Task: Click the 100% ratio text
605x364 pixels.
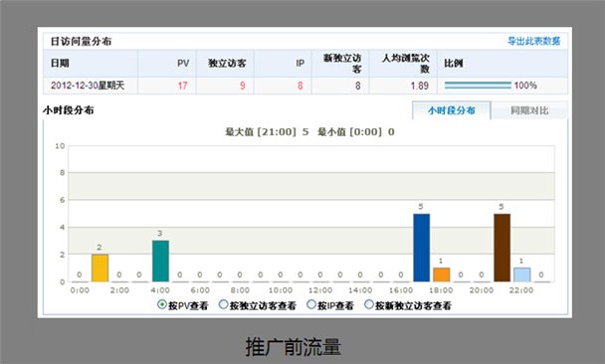Action: (x=525, y=86)
